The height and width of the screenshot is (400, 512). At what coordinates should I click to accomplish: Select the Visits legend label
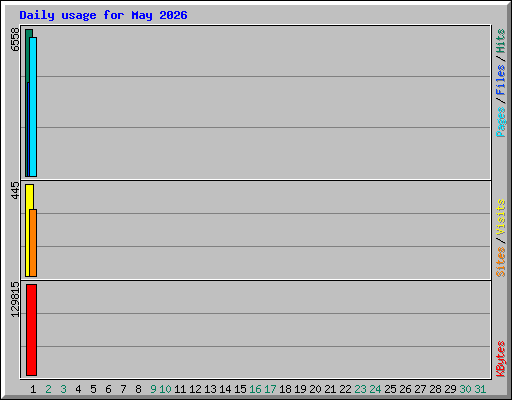point(501,218)
